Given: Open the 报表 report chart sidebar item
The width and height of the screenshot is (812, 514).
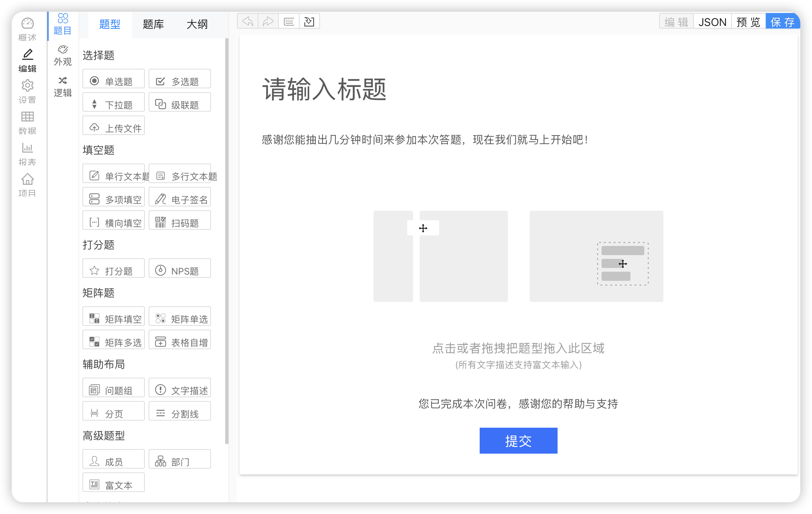Looking at the screenshot, I should [x=27, y=154].
